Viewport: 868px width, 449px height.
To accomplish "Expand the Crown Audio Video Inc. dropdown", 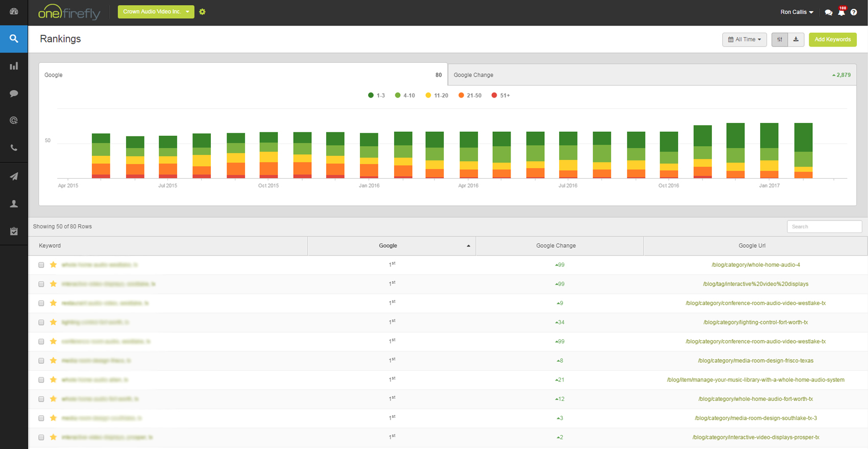I will 156,12.
